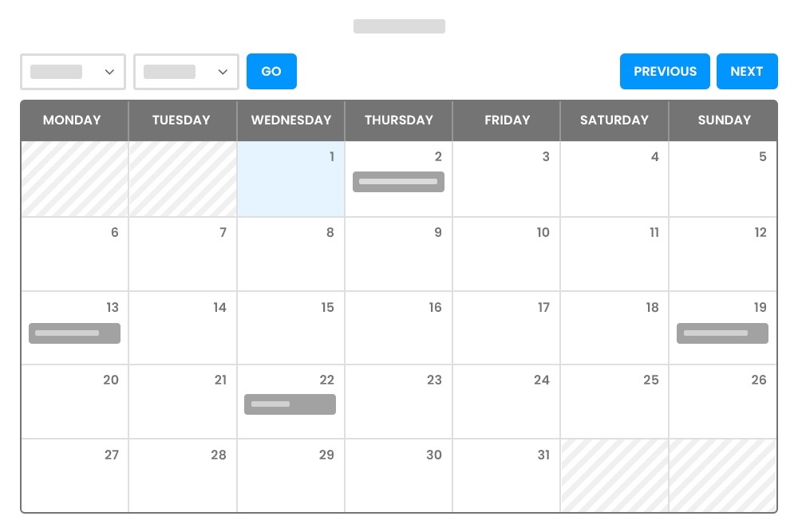Open the second dropdown selector
This screenshot has height=532, width=798.
point(186,72)
